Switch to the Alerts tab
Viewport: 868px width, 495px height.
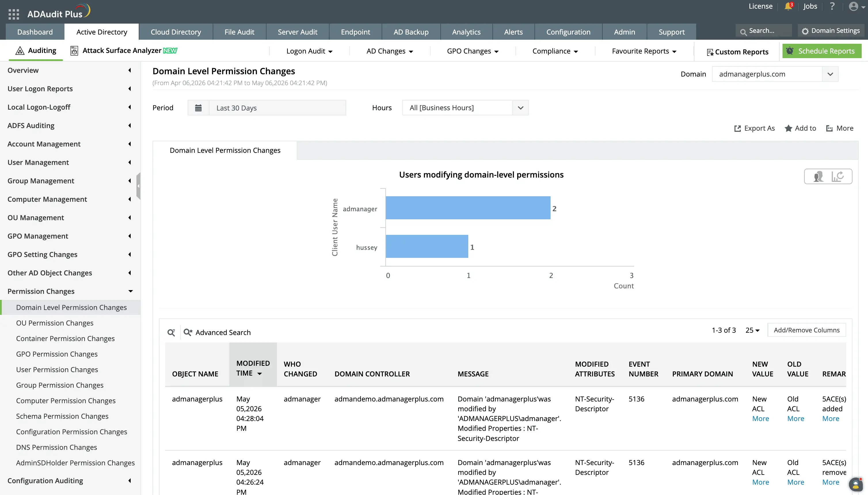pos(513,32)
